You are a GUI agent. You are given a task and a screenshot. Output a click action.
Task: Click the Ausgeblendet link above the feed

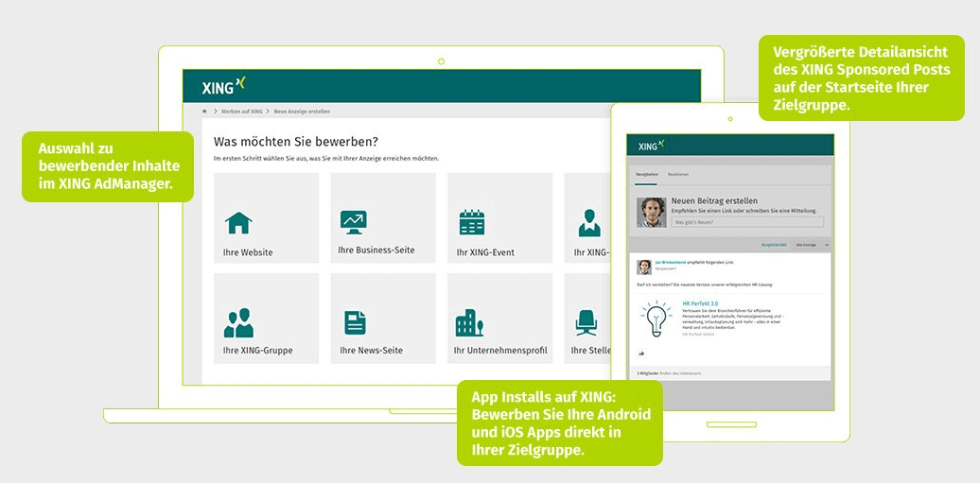pos(774,245)
